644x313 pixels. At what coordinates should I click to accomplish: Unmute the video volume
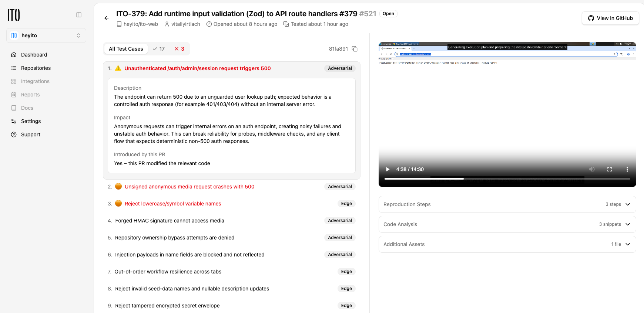point(592,169)
